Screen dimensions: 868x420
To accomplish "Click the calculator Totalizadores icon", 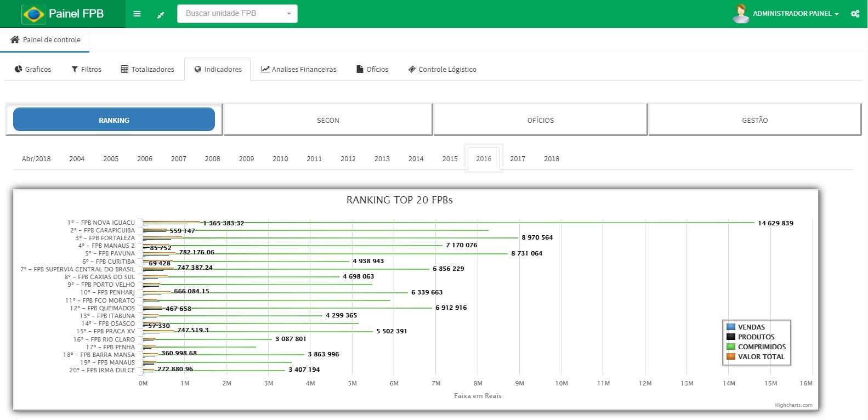I will click(x=124, y=69).
